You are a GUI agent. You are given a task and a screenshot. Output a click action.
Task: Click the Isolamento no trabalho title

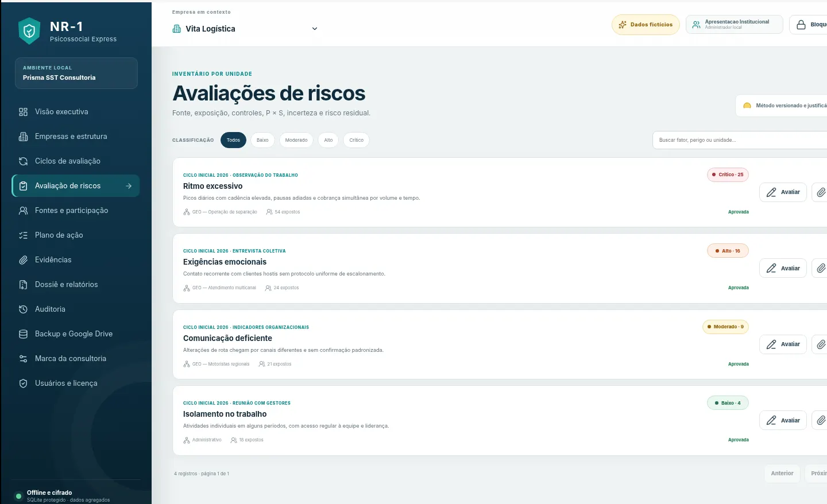(225, 414)
